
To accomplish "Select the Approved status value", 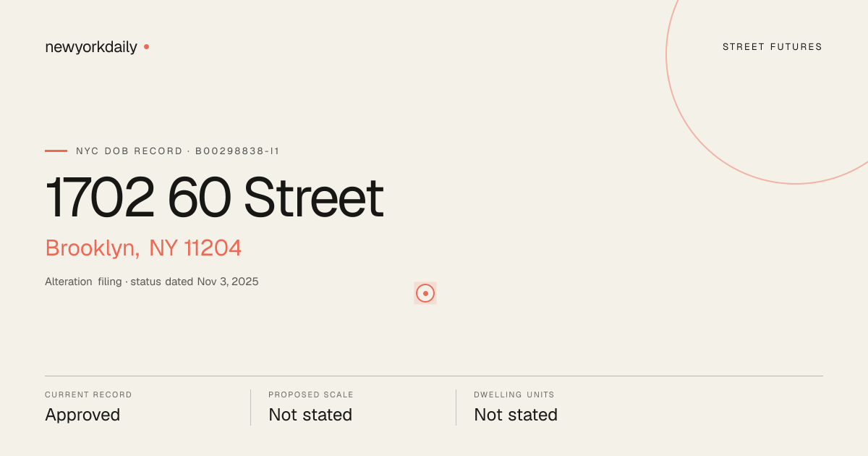I will (82, 415).
